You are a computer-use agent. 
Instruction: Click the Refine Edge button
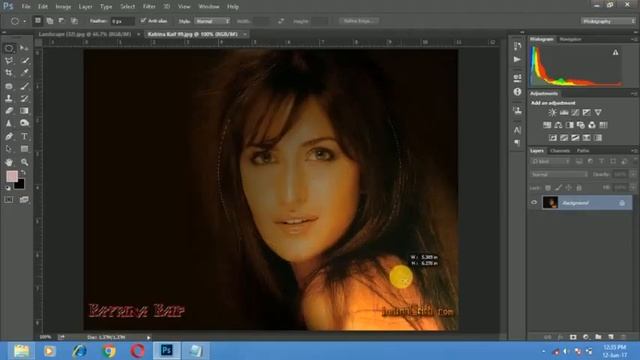pos(359,21)
